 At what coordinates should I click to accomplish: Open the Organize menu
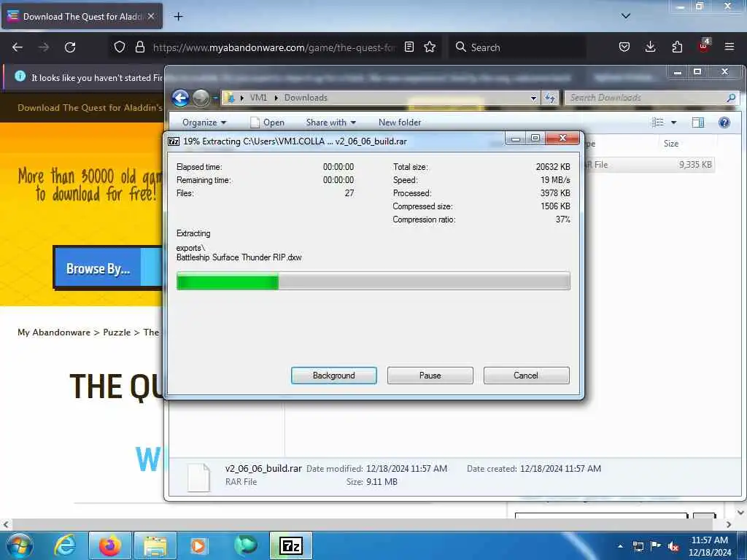[204, 122]
